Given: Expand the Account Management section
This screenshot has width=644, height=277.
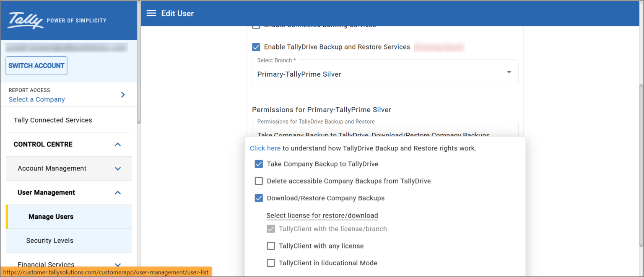Looking at the screenshot, I should (x=118, y=168).
